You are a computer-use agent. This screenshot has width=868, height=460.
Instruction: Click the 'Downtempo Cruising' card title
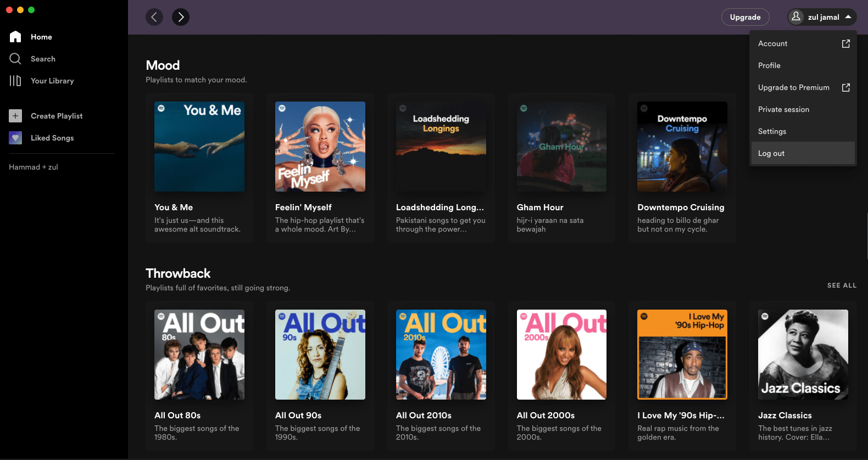681,207
